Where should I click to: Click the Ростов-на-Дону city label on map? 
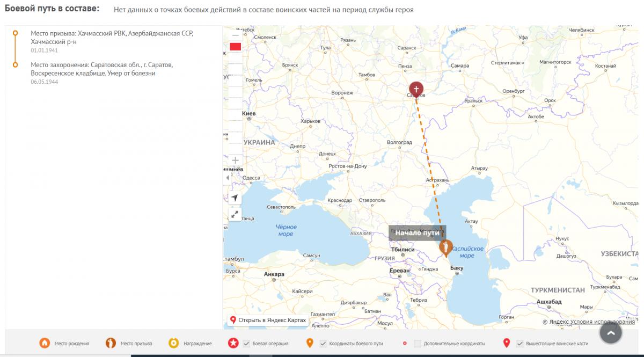(348, 166)
